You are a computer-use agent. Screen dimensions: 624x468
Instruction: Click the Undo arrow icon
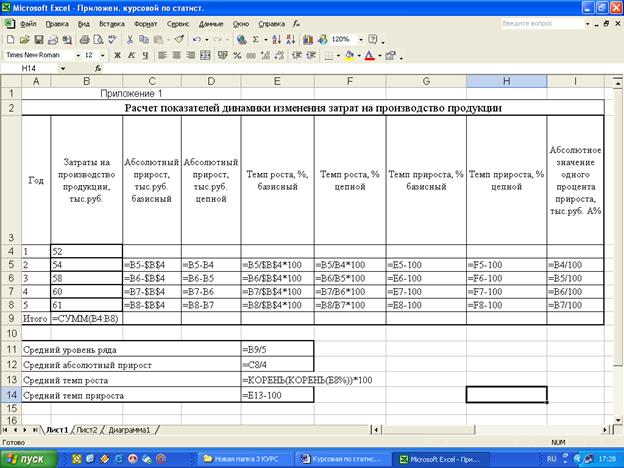point(195,39)
